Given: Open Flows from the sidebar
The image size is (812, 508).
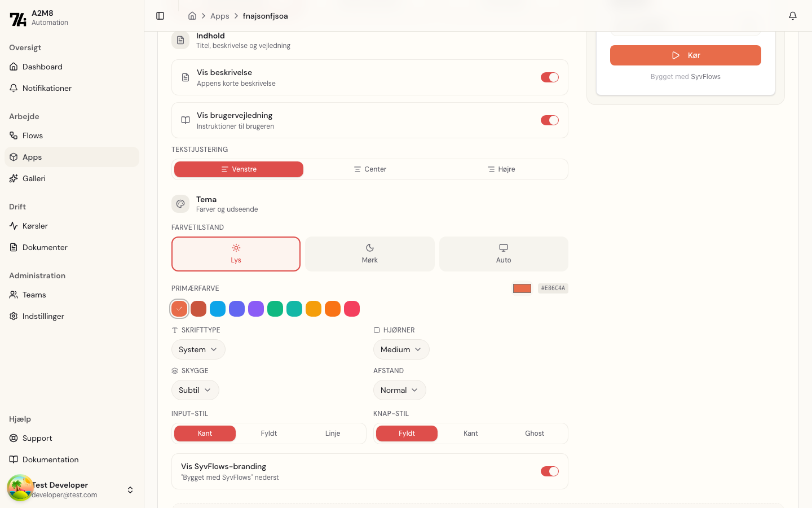Looking at the screenshot, I should click(x=33, y=135).
